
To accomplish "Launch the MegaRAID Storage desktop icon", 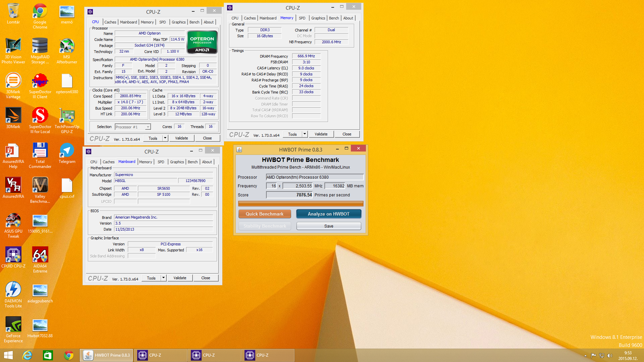I will (x=40, y=51).
